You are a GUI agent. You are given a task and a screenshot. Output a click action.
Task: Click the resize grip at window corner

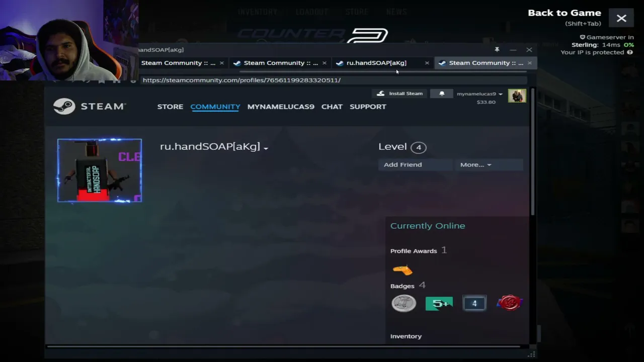coord(531,354)
